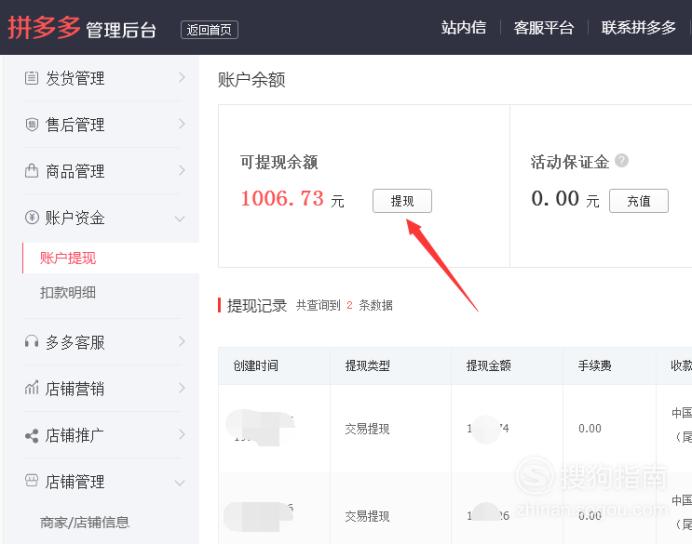Click the 店铺推广 share icon
Viewport: 692px width, 544px height.
31,436
